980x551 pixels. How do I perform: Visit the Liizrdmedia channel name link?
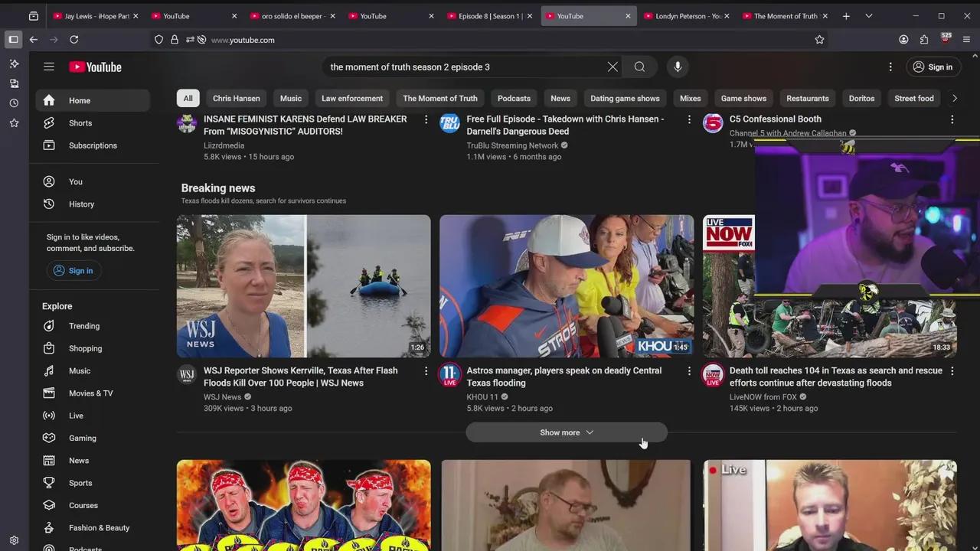tap(224, 145)
